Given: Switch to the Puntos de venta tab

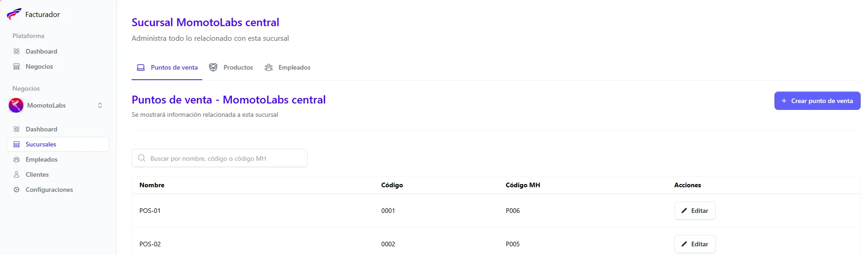Looking at the screenshot, I should [167, 67].
